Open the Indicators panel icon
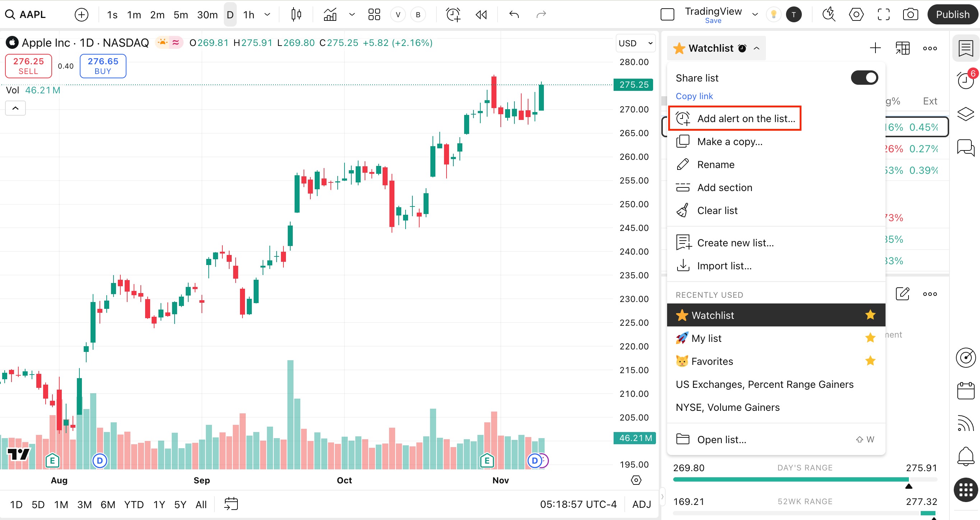980x520 pixels. pyautogui.click(x=330, y=14)
